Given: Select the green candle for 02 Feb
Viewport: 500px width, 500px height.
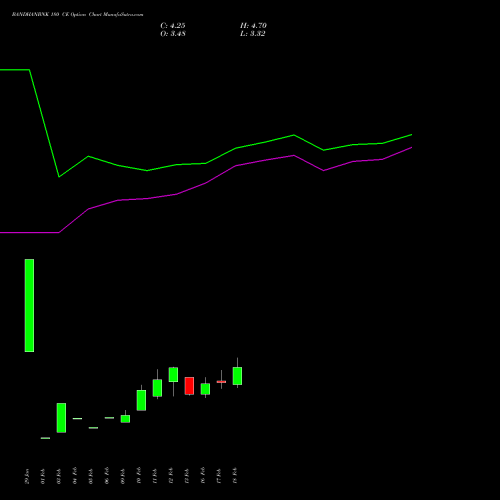Looking at the screenshot, I should click(x=61, y=418).
